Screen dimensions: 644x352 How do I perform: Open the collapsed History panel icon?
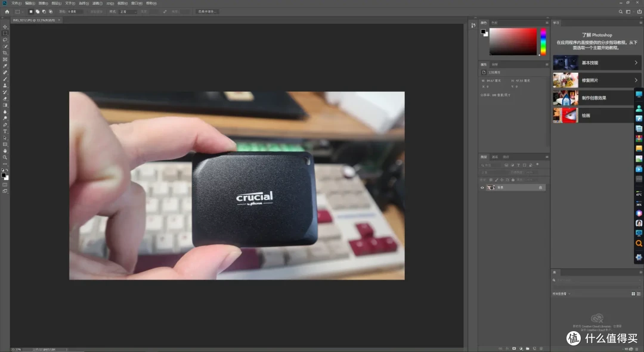click(x=473, y=26)
